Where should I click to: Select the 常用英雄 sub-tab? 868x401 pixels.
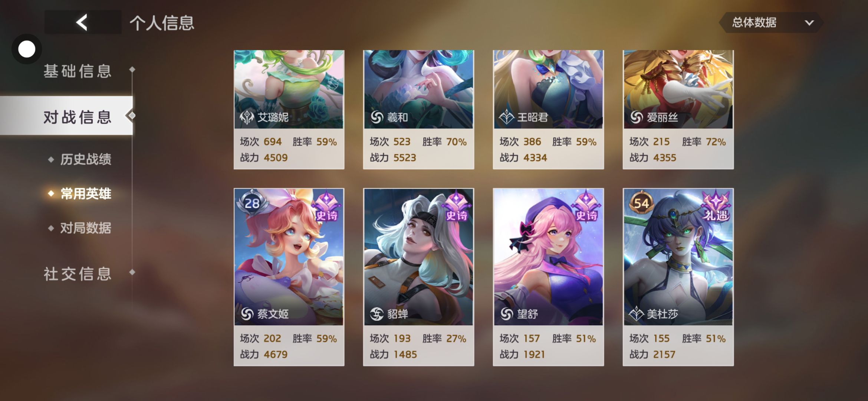coord(86,193)
